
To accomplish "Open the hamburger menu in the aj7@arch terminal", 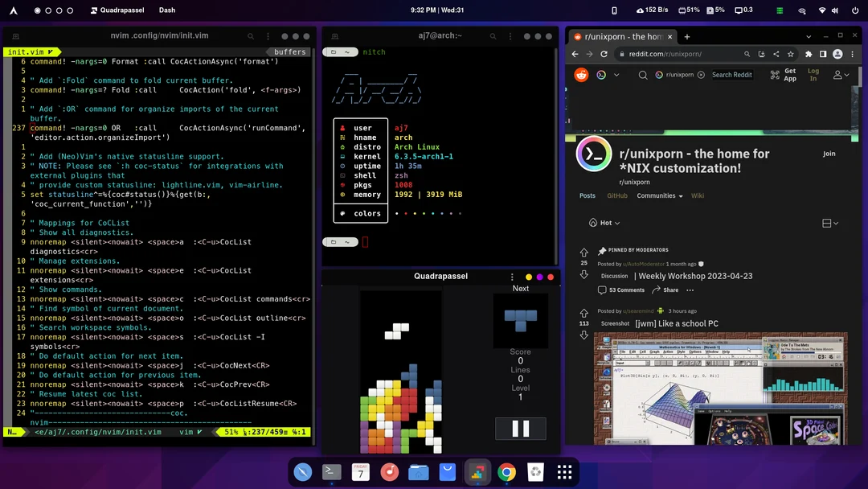I will (512, 36).
